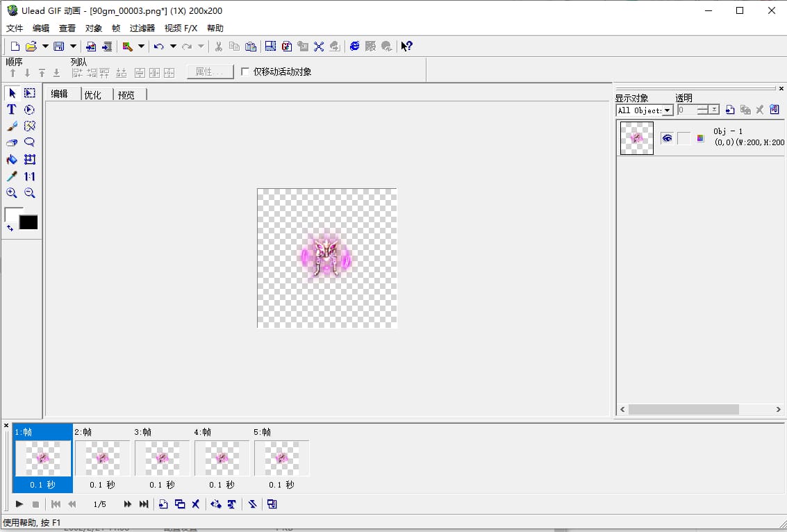Image resolution: width=787 pixels, height=532 pixels.
Task: Undo the last action
Action: coord(158,47)
